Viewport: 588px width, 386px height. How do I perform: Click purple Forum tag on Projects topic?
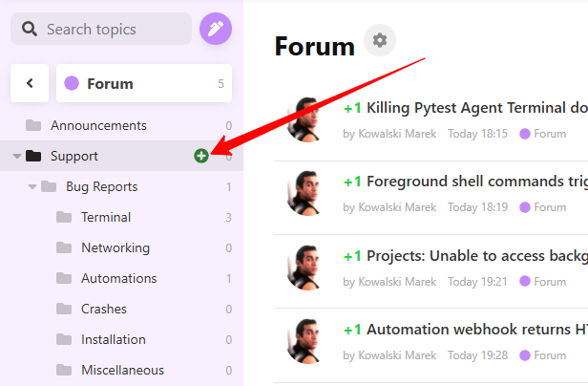(x=542, y=281)
